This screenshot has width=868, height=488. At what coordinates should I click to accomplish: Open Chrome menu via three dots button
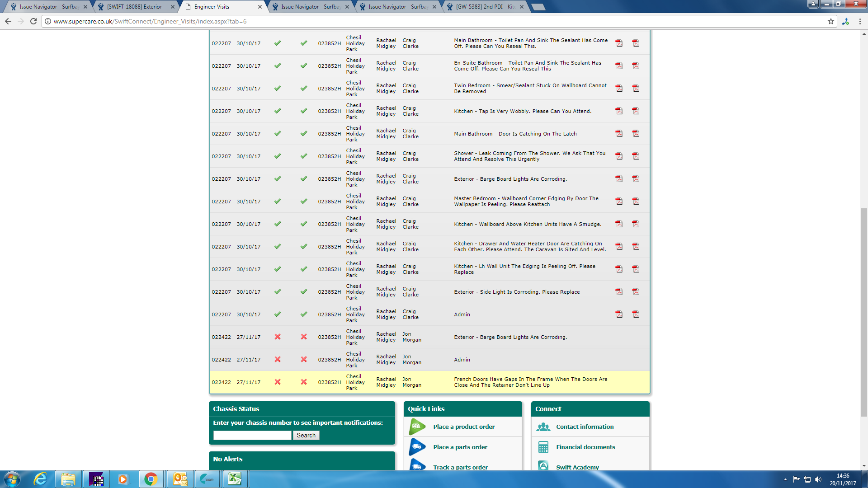coord(860,21)
